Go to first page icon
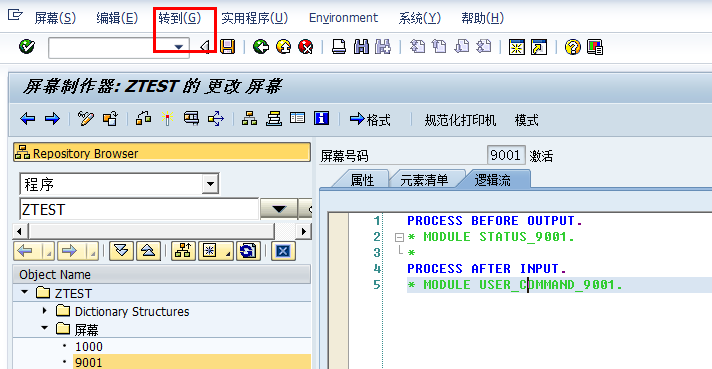Image resolution: width=712 pixels, height=369 pixels. (417, 47)
